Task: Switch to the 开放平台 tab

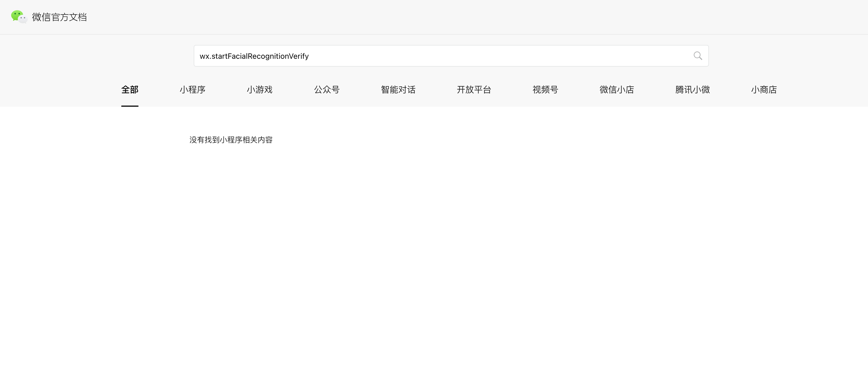Action: pos(474,90)
